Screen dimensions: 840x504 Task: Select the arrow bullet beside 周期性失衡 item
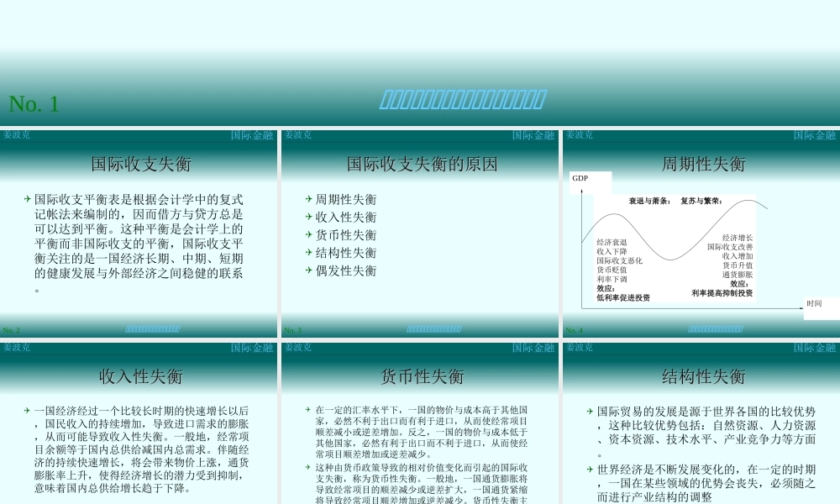308,199
